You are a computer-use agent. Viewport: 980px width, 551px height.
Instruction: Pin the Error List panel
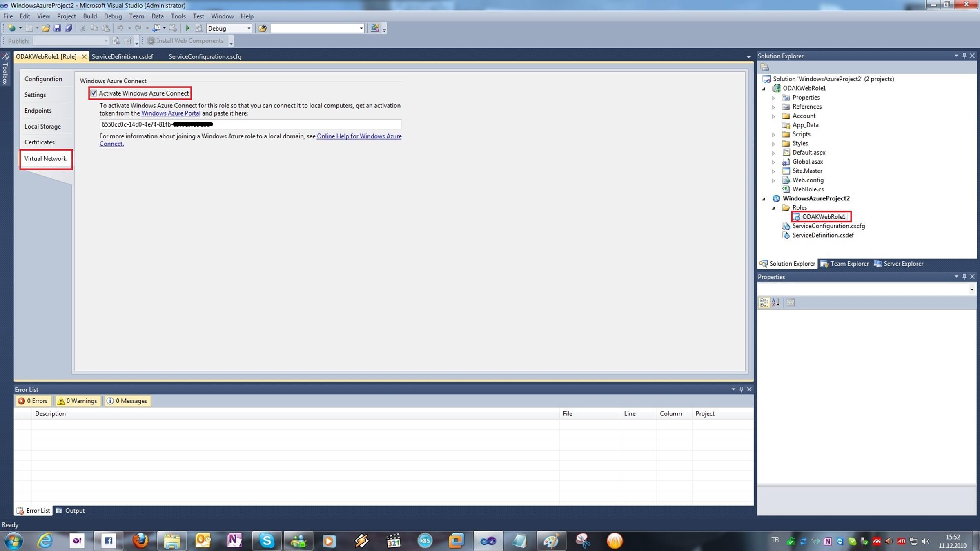pyautogui.click(x=741, y=389)
